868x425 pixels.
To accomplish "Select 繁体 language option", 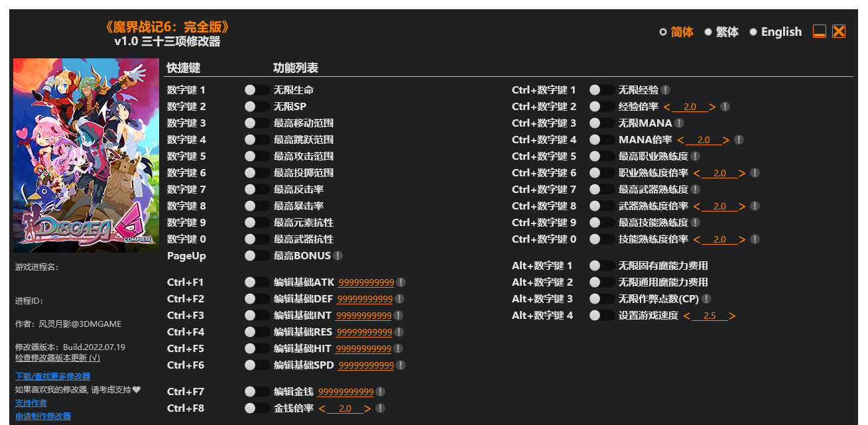I will tap(721, 32).
